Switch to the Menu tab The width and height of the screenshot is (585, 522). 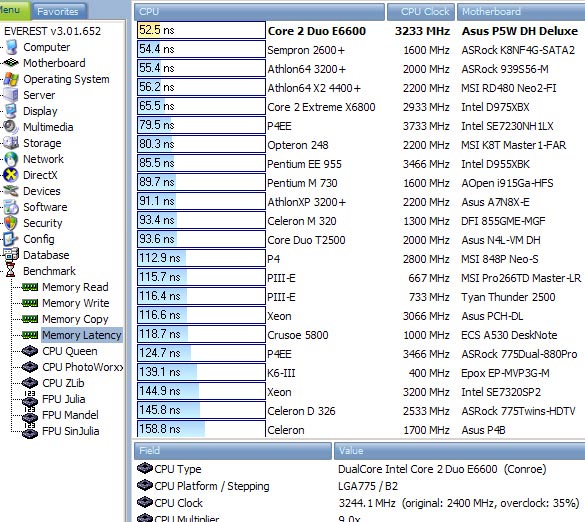[x=14, y=10]
